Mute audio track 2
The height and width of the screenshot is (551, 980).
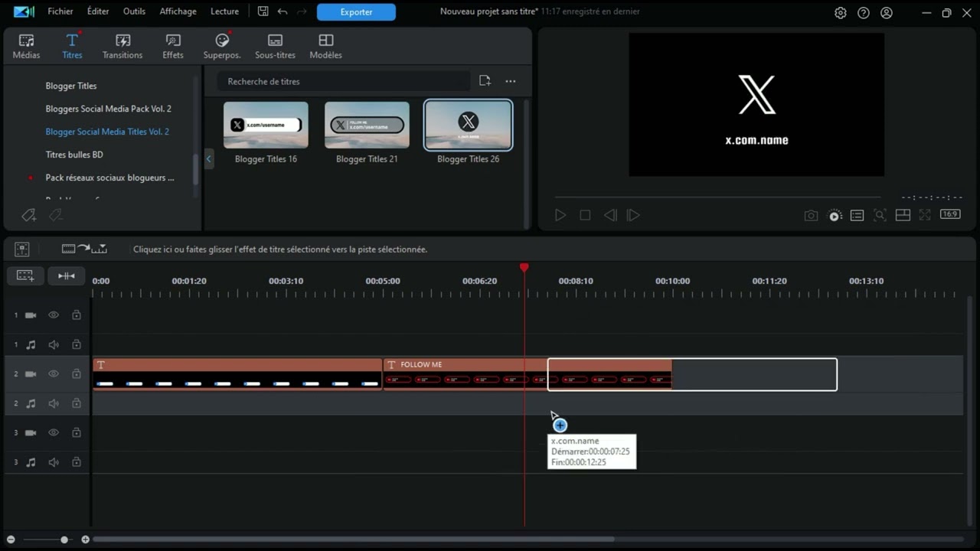coord(54,403)
